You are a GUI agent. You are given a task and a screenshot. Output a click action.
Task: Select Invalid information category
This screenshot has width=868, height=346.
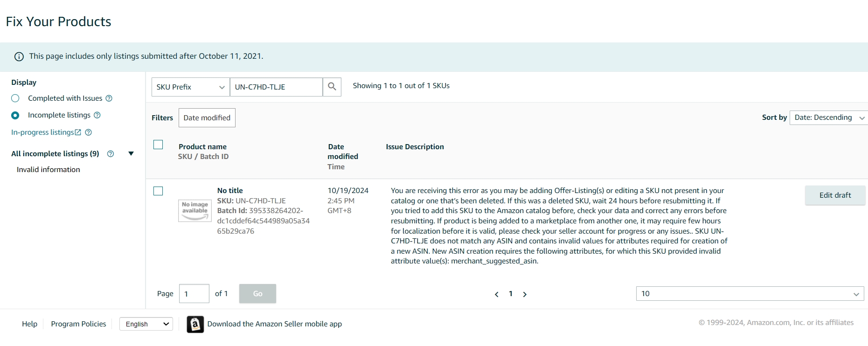(x=49, y=170)
